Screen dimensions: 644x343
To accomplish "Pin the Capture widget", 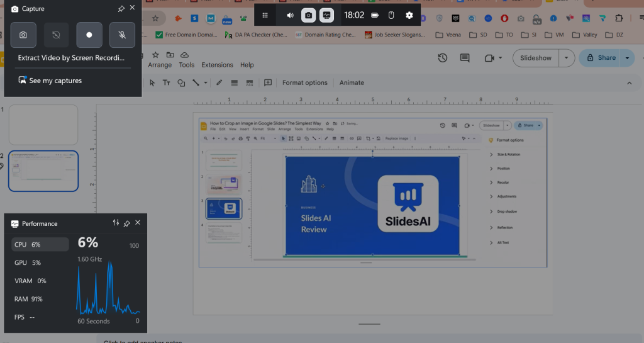I will tap(121, 9).
